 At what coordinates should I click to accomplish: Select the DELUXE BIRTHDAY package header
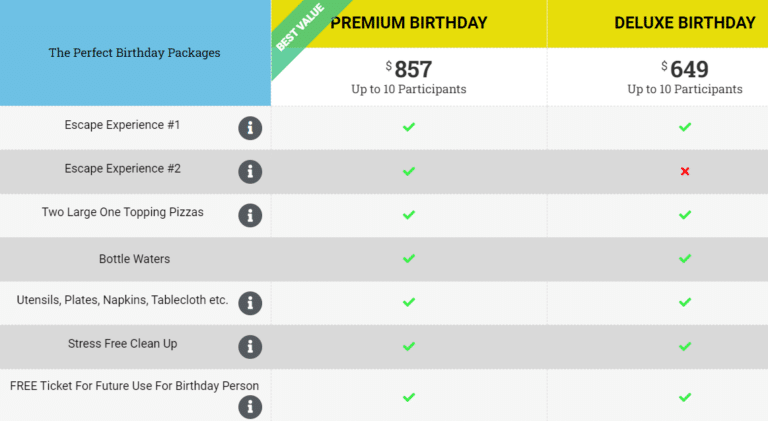685,23
